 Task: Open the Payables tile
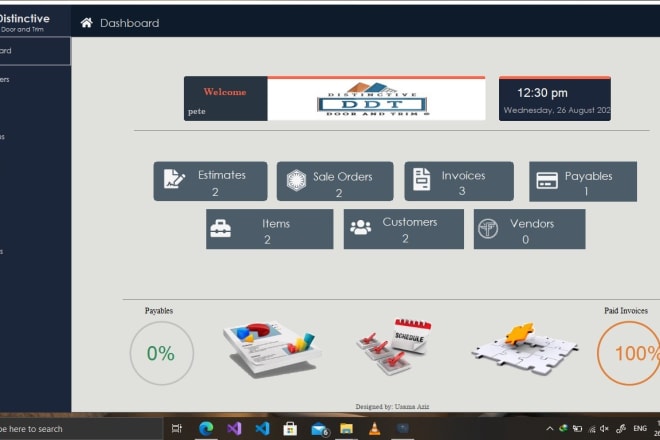[x=583, y=181]
